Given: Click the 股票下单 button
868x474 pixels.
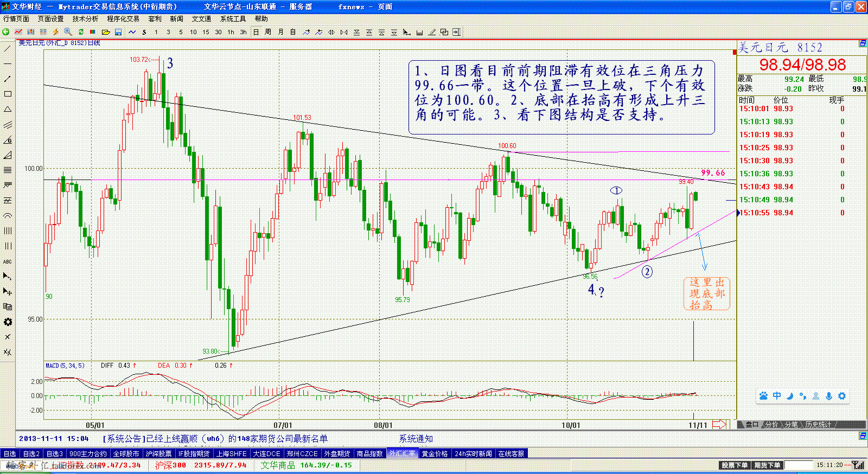Looking at the screenshot, I should (x=734, y=465).
